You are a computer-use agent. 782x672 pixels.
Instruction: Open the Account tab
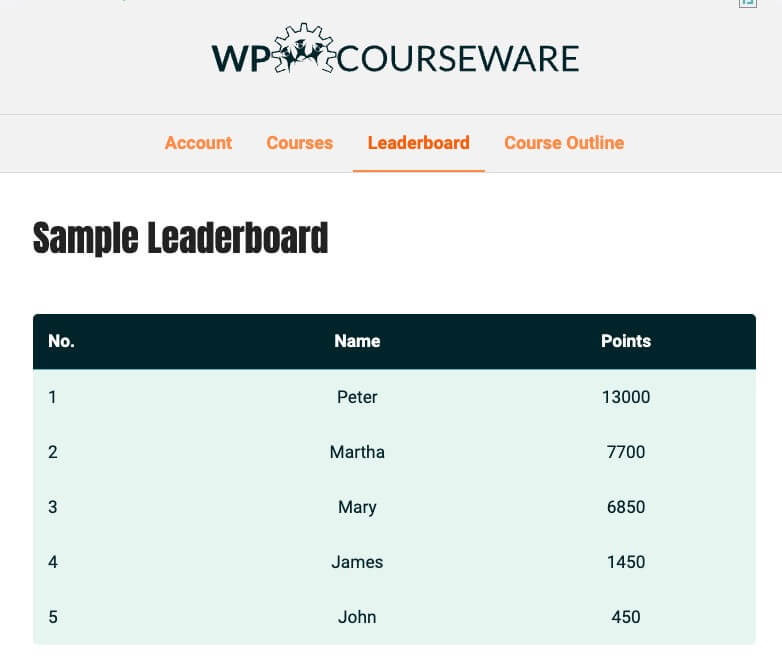(x=198, y=143)
